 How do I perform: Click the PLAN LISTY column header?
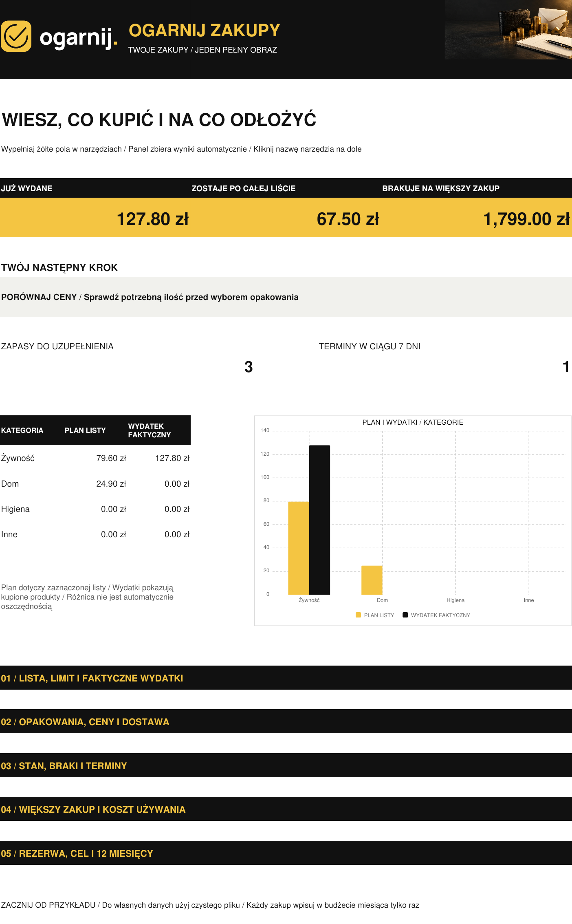click(x=85, y=430)
